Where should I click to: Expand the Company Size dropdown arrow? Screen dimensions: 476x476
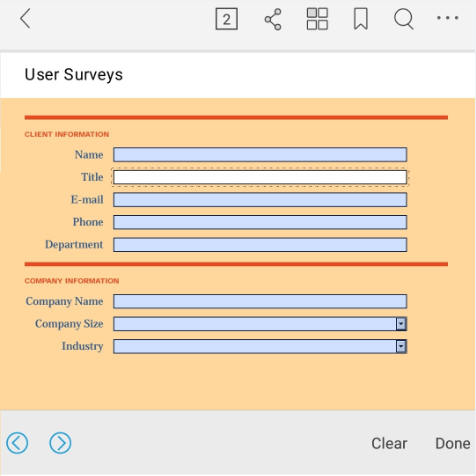[x=401, y=324]
